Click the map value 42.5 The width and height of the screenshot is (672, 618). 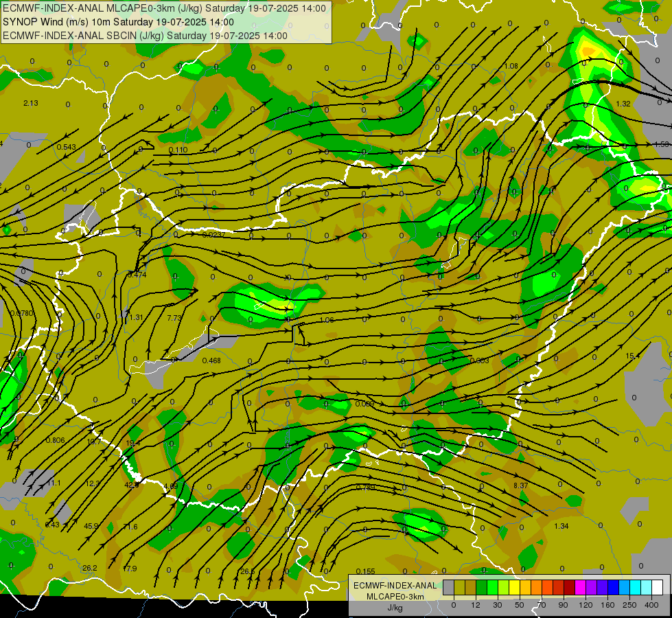(132, 485)
